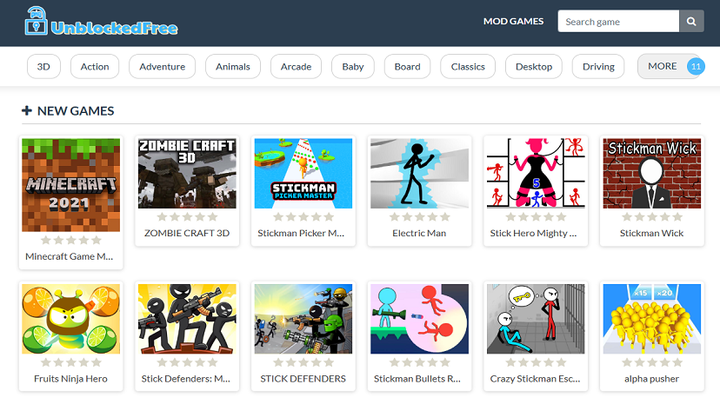720x404 pixels.
Task: Click the UnblockedFree padlock logo
Action: tap(37, 21)
